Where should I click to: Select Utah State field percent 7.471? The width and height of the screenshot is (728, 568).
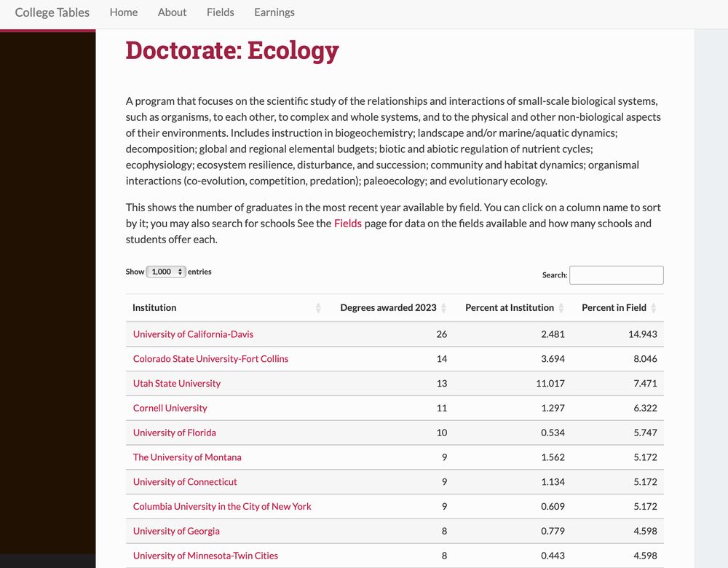pos(645,384)
